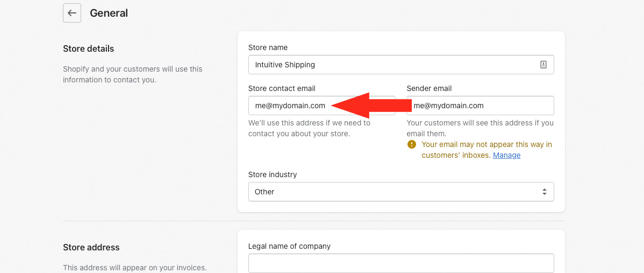
Task: Click the Store name field label
Action: pyautogui.click(x=268, y=47)
